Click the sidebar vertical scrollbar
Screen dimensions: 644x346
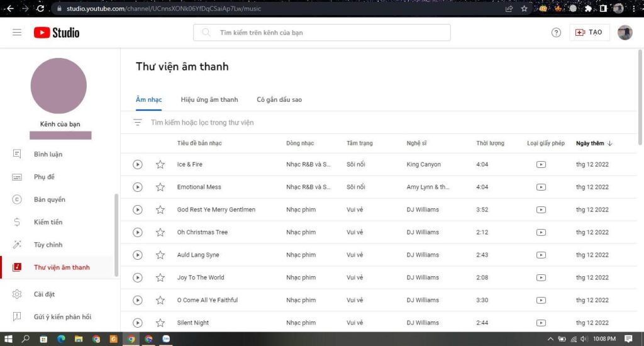click(x=116, y=235)
